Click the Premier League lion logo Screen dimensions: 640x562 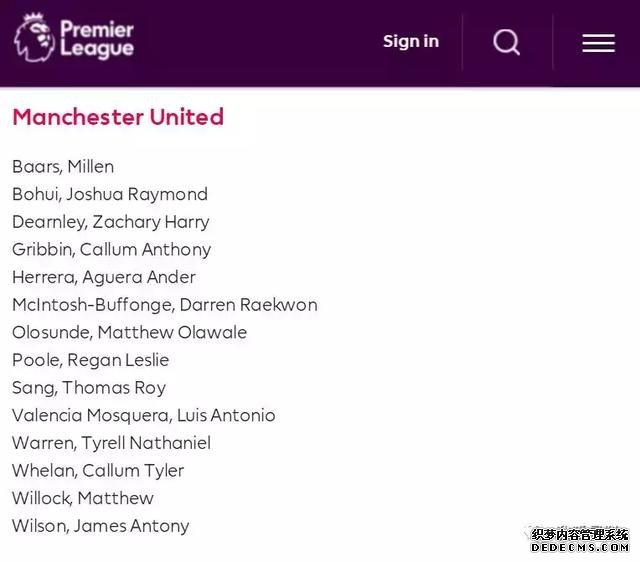[x=34, y=38]
